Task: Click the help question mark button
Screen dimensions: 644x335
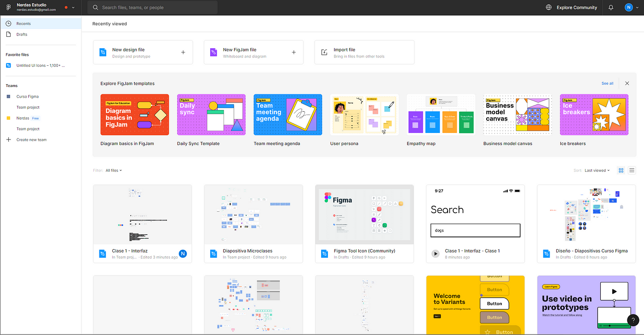Action: coord(633,320)
